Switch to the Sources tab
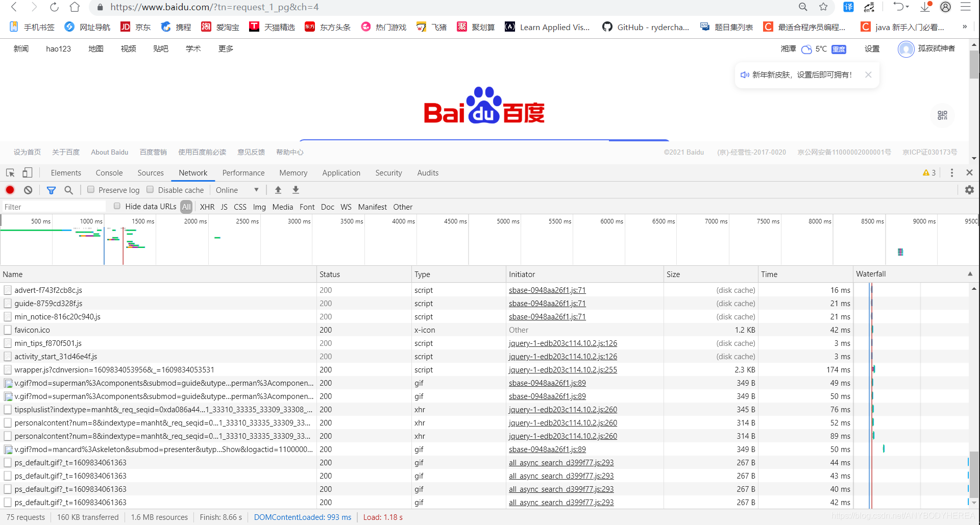This screenshot has height=525, width=980. tap(151, 173)
